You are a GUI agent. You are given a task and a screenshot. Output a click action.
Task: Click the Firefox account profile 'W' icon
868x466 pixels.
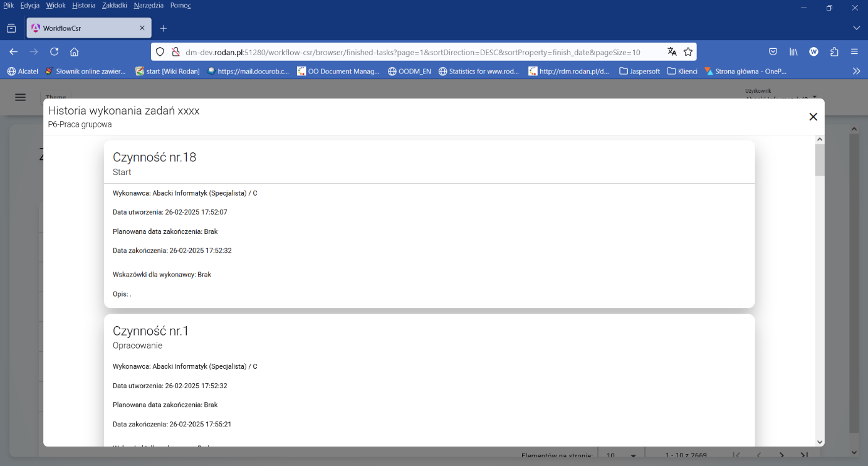[x=813, y=52]
